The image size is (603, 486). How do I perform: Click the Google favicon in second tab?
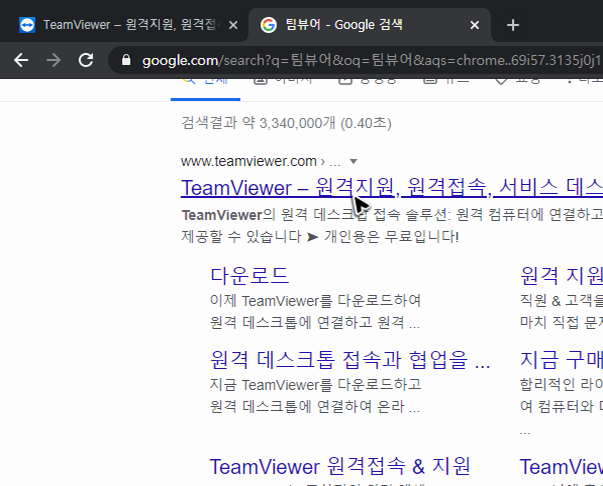268,25
